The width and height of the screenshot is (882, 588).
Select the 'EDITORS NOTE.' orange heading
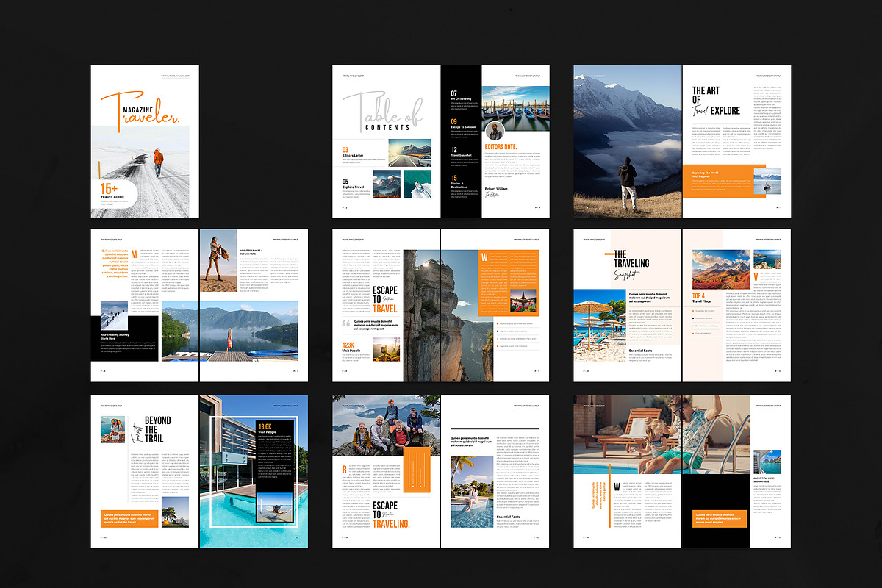(501, 148)
